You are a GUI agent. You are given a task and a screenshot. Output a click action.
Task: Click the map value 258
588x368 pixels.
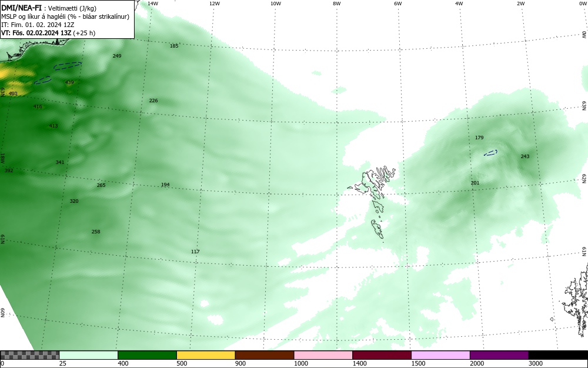click(96, 232)
